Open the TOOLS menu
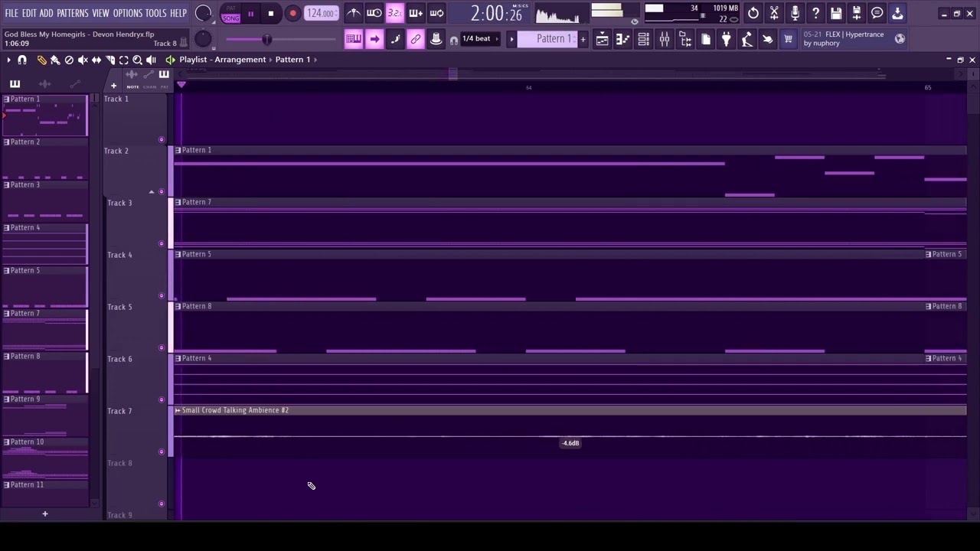Image resolution: width=980 pixels, height=551 pixels. [x=156, y=13]
